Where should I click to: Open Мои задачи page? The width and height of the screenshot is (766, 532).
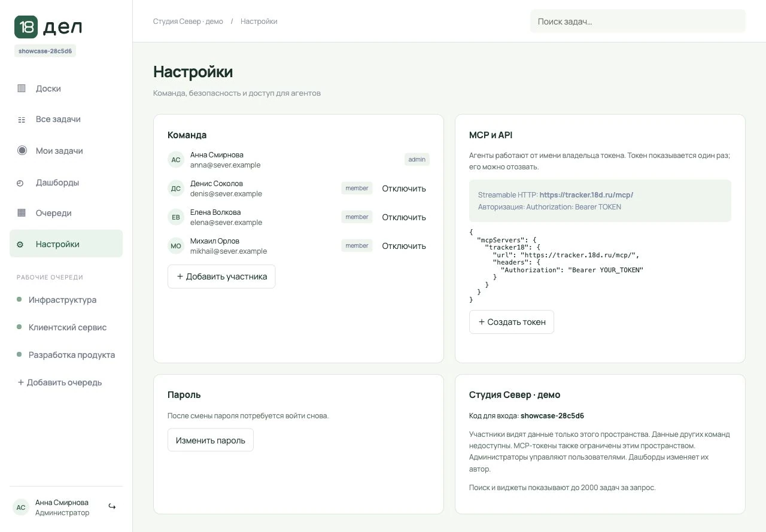(66, 151)
